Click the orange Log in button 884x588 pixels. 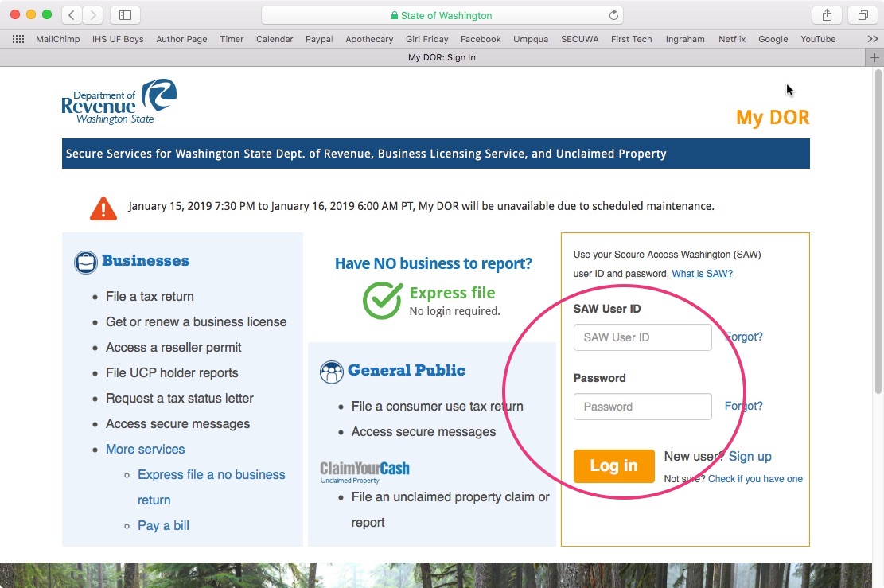pyautogui.click(x=614, y=465)
